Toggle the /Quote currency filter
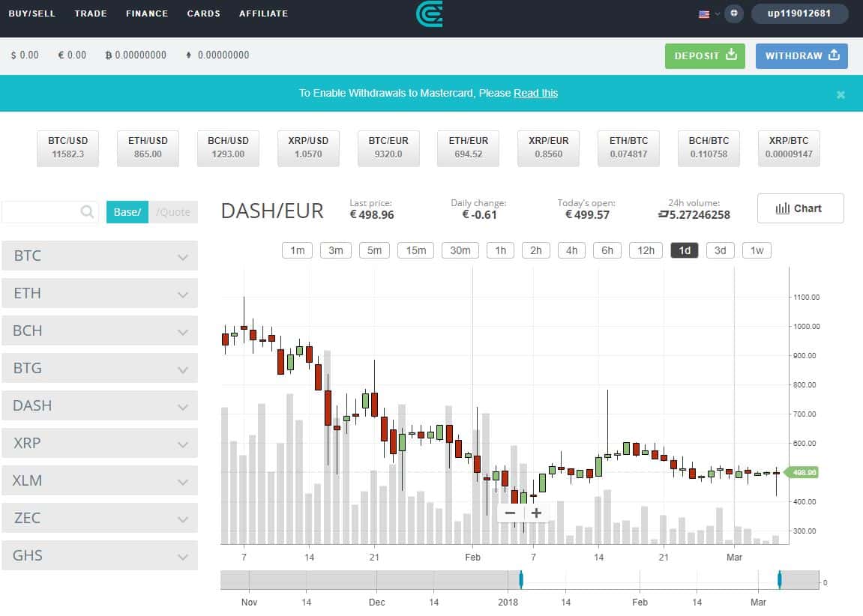The height and width of the screenshot is (616, 863). (173, 212)
